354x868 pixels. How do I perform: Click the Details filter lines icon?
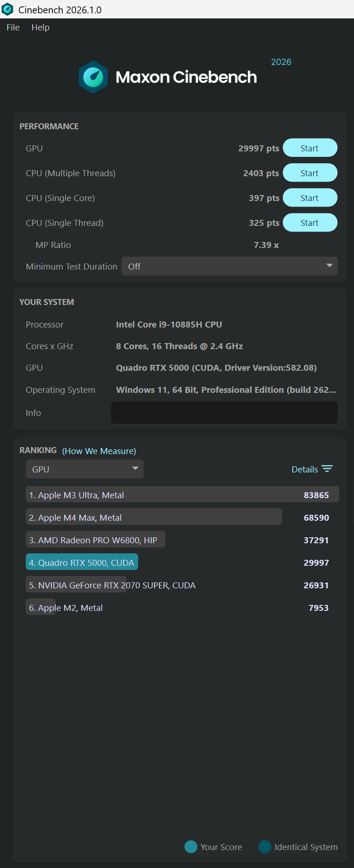[x=327, y=469]
